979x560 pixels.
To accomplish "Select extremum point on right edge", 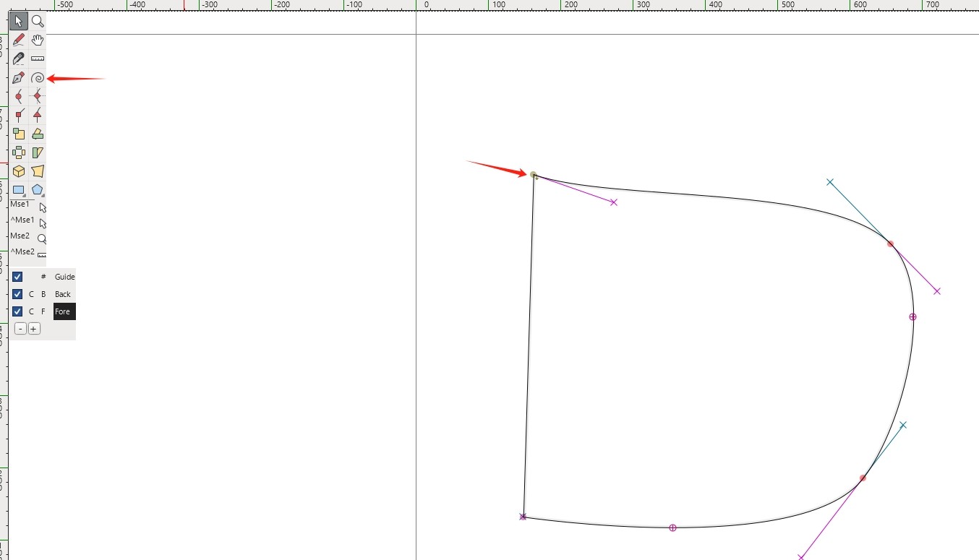I will coord(912,317).
